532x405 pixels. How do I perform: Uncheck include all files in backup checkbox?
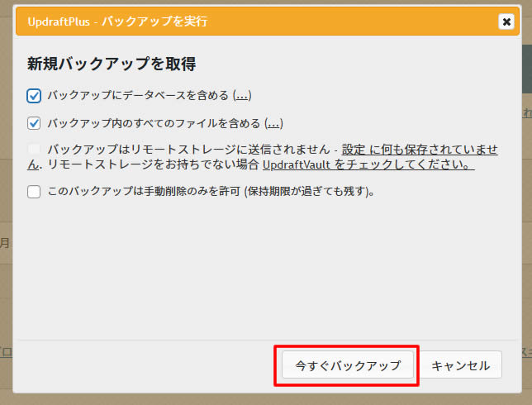tap(34, 123)
